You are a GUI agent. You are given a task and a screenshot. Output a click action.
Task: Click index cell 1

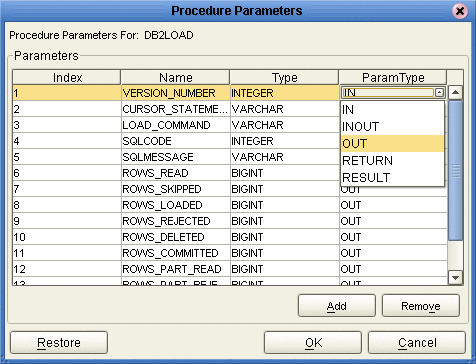(x=67, y=93)
